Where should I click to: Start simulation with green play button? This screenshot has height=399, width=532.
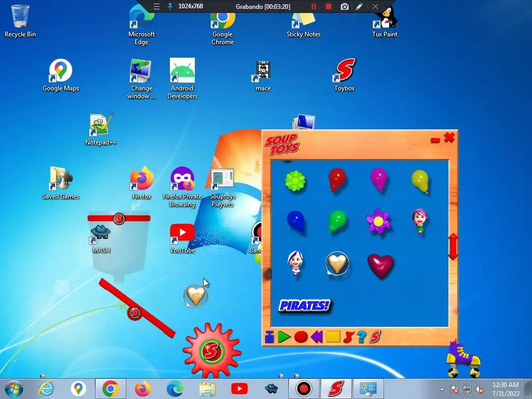coord(284,337)
